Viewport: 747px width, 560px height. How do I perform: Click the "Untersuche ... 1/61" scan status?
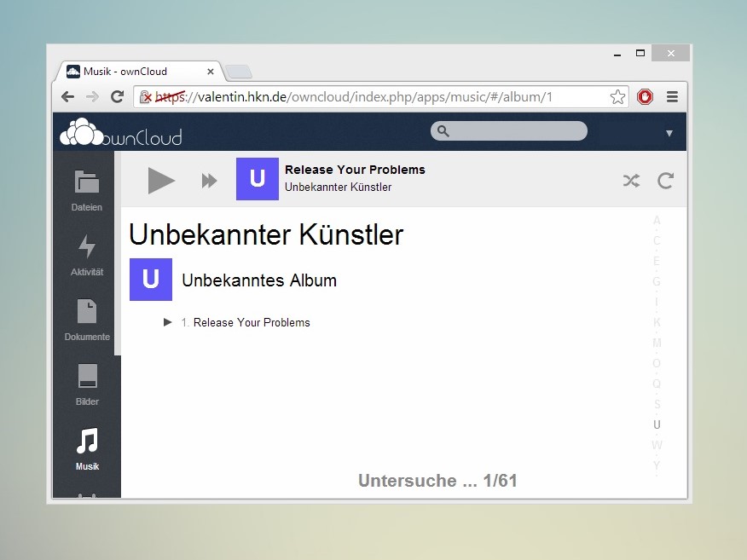(x=437, y=481)
